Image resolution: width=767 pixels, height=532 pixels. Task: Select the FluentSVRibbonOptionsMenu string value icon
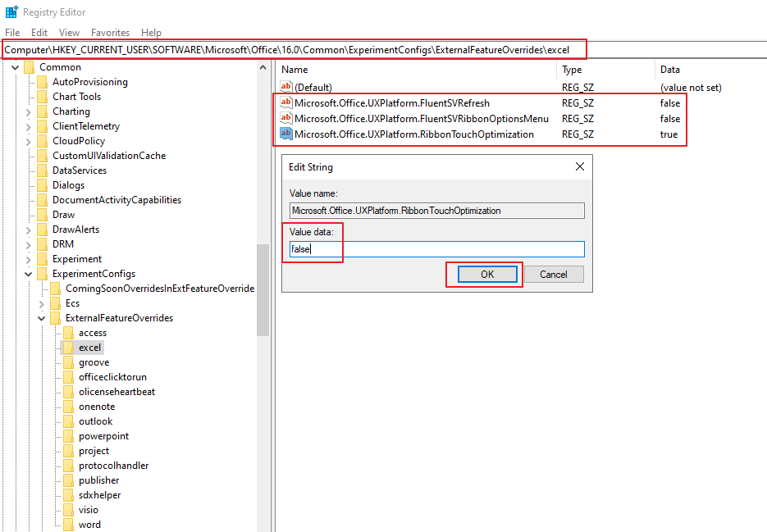pos(286,118)
